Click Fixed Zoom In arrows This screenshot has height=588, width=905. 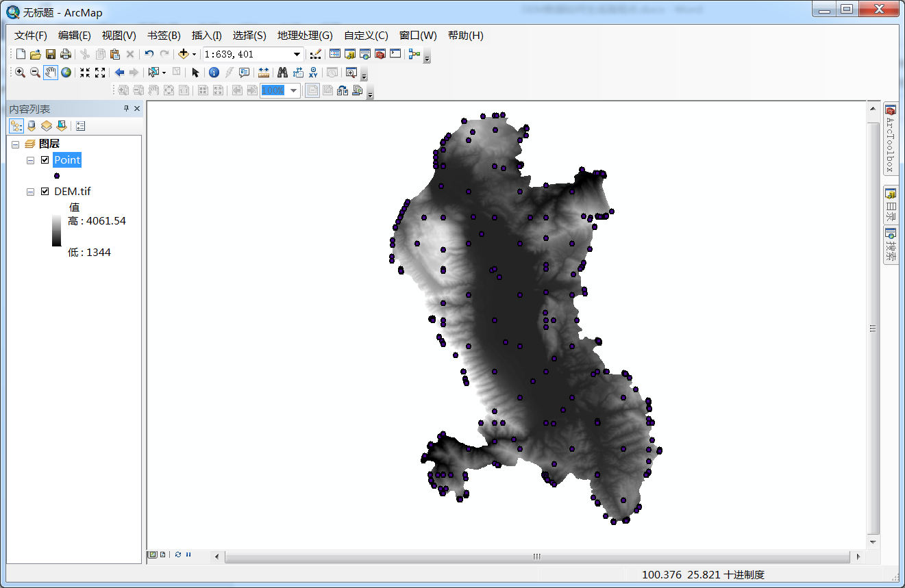[x=85, y=73]
